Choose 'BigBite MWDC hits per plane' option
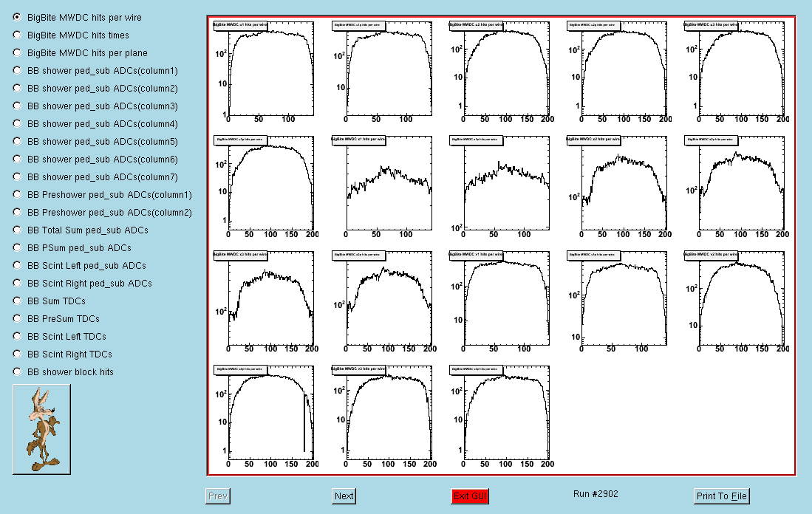812x514 pixels. pyautogui.click(x=17, y=52)
